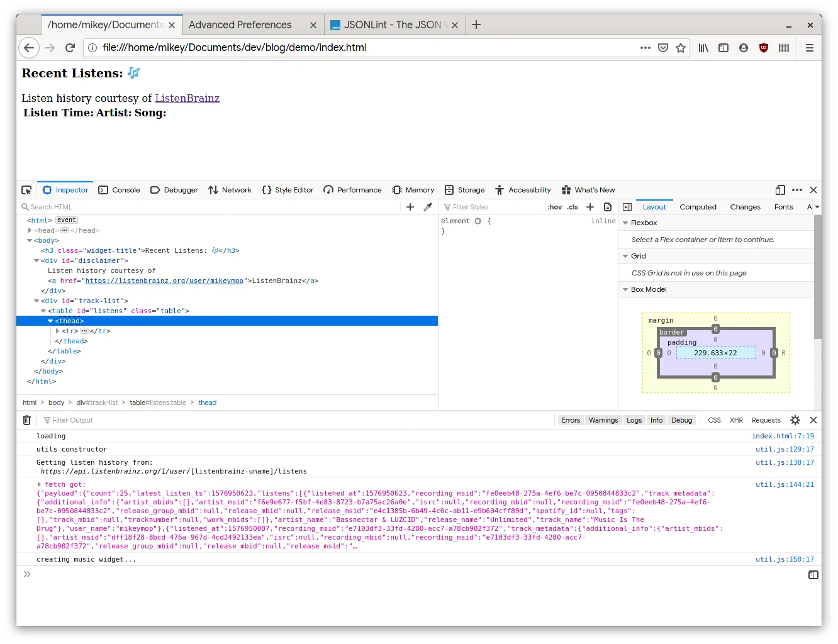The height and width of the screenshot is (644, 838).
Task: Open the Library bookshelf icon
Action: (703, 48)
